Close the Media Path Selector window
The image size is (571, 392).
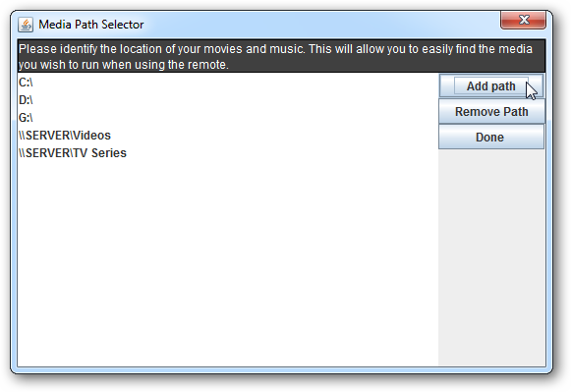(x=523, y=20)
